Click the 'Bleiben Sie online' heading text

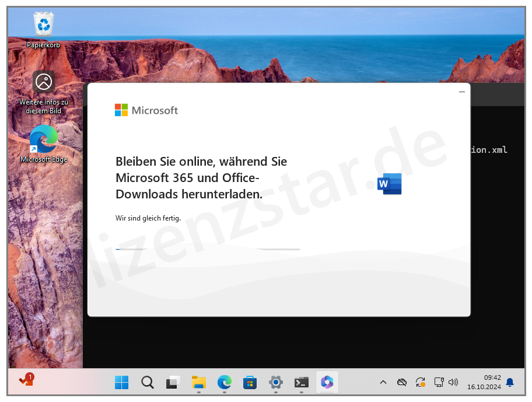[201, 178]
